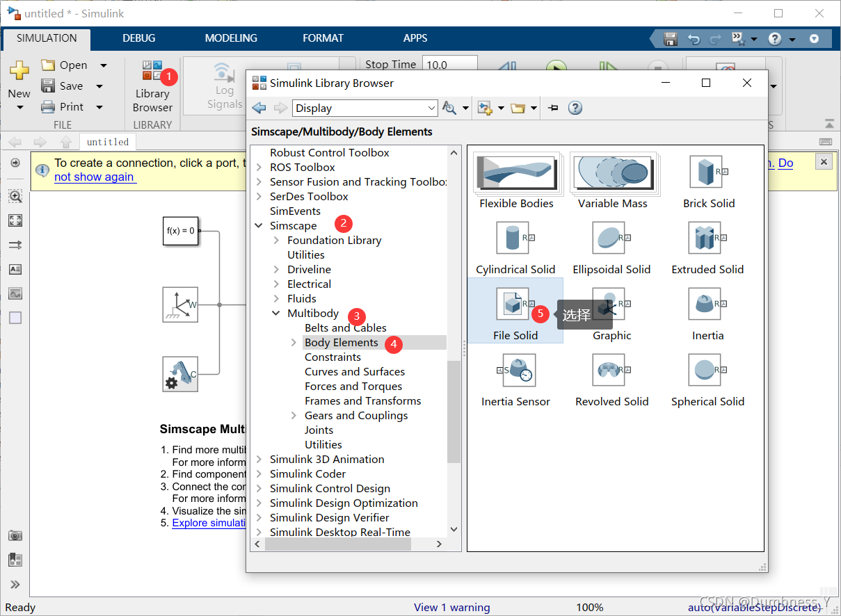Click the Stop Time input field
The width and height of the screenshot is (841, 616).
coord(449,65)
